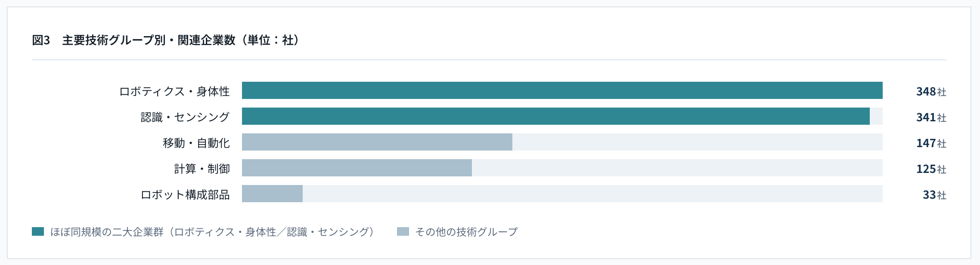Click the ほぼ同規模の二大企業群 legend label

[107, 232]
